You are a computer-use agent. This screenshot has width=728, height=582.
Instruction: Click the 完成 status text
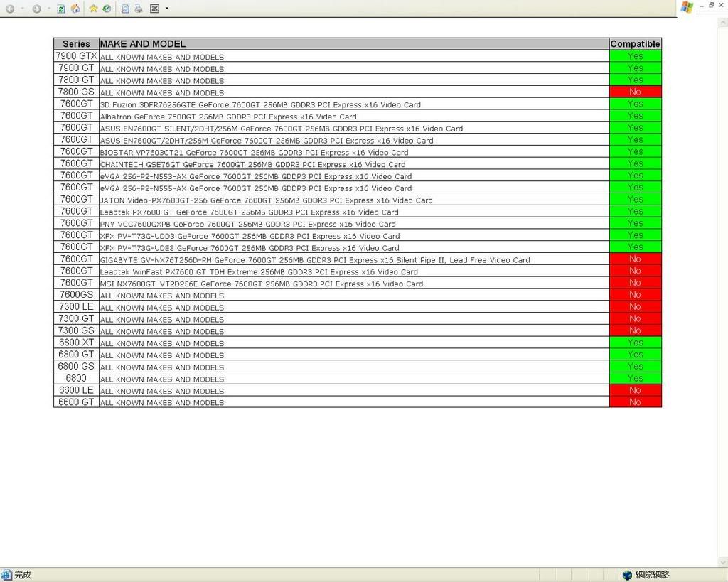tap(23, 575)
